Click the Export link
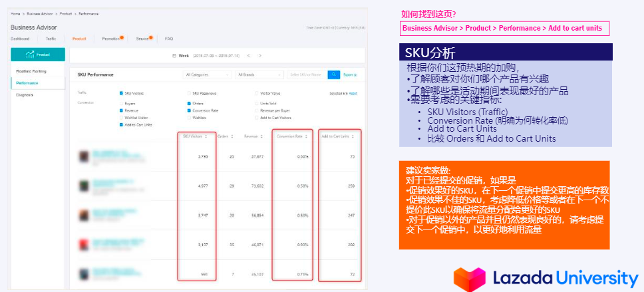Viewport: 644px width, 292px height. [350, 74]
